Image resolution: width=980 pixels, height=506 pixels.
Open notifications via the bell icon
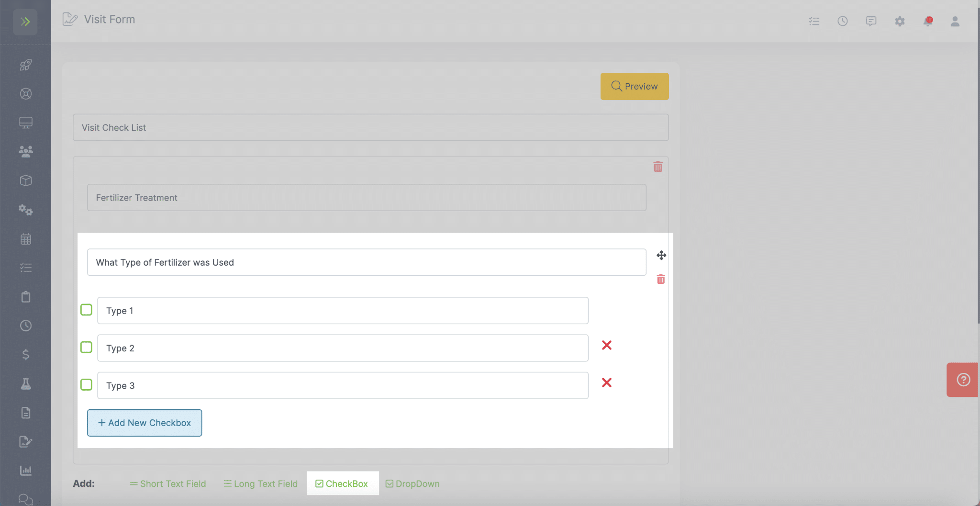928,21
